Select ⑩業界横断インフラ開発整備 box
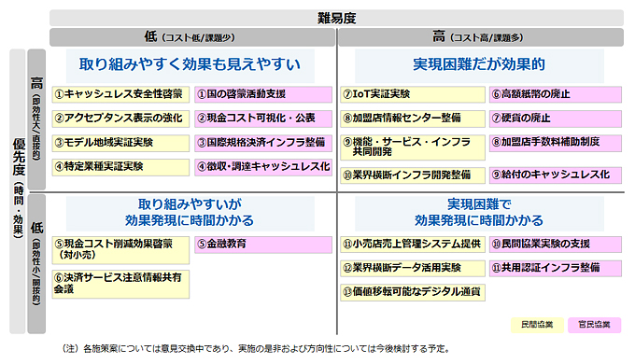Viewport: 635px width, 364px height. pos(413,175)
